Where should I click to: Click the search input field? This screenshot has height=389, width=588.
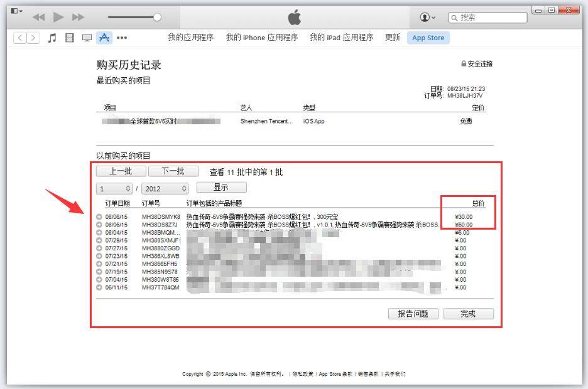490,17
